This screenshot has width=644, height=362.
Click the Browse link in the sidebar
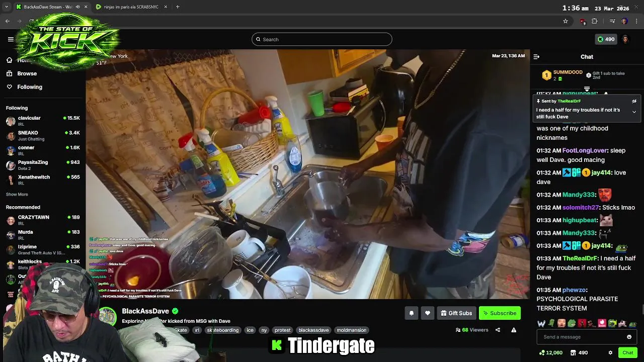27,73
